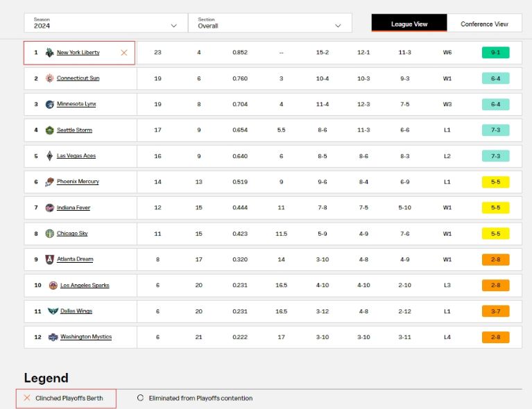Image resolution: width=532 pixels, height=409 pixels.
Task: Click the Atlanta Dream team logo
Action: [49, 259]
